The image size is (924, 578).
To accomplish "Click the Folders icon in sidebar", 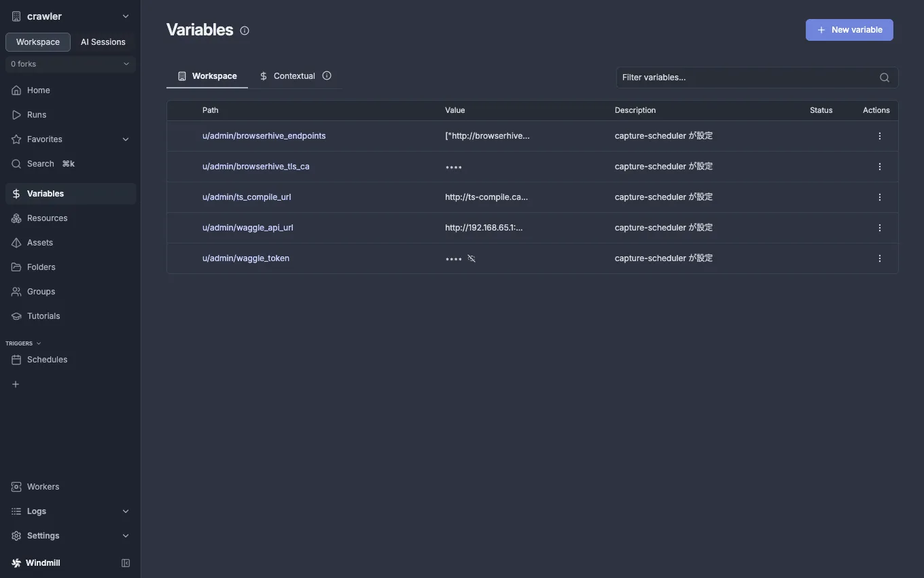I will 16,267.
